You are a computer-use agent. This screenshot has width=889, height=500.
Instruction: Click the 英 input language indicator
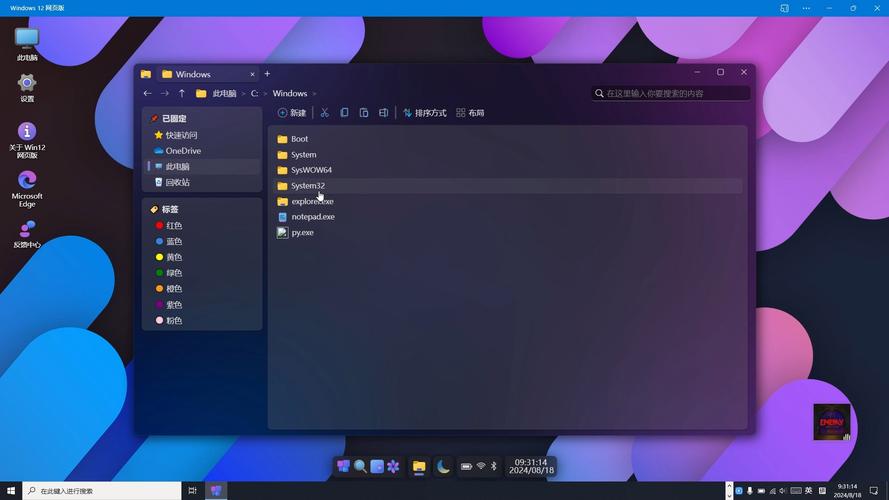click(x=808, y=490)
